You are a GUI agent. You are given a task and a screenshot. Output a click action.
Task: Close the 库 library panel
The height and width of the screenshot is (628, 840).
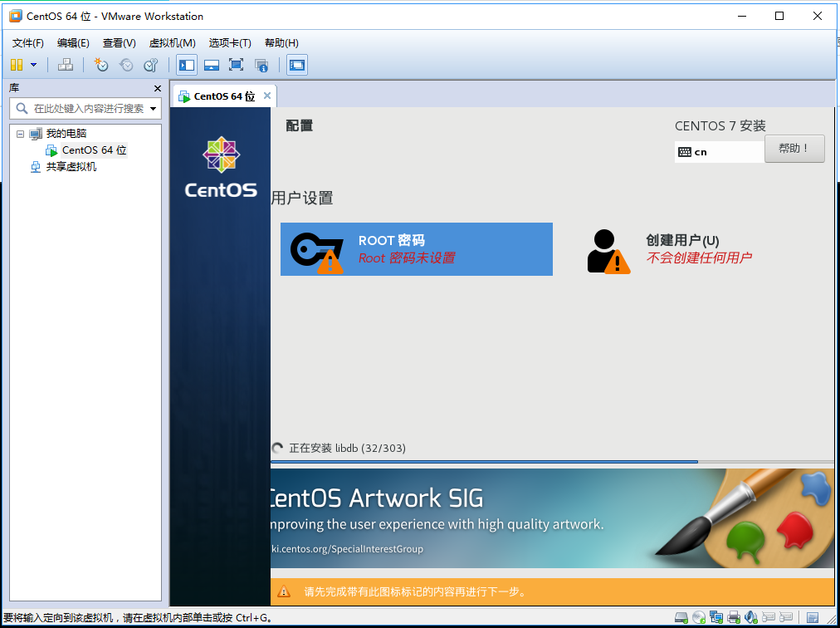point(158,89)
